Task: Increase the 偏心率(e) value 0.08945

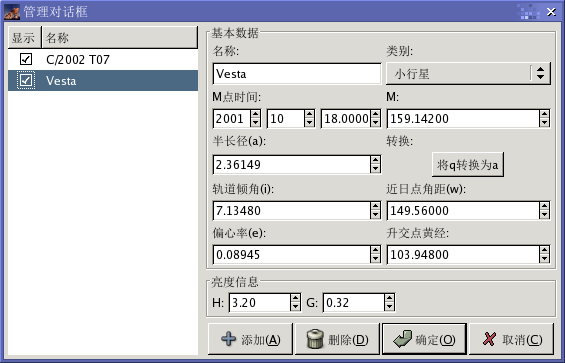Action: 375,251
